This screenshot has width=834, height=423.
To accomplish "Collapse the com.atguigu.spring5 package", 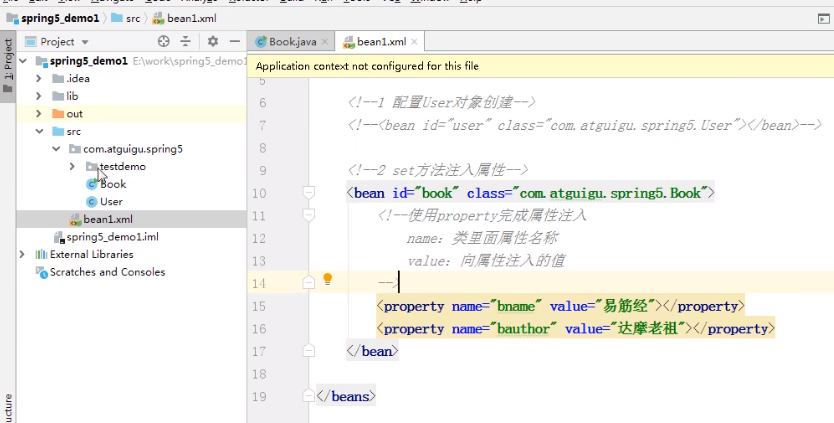I will [56, 149].
